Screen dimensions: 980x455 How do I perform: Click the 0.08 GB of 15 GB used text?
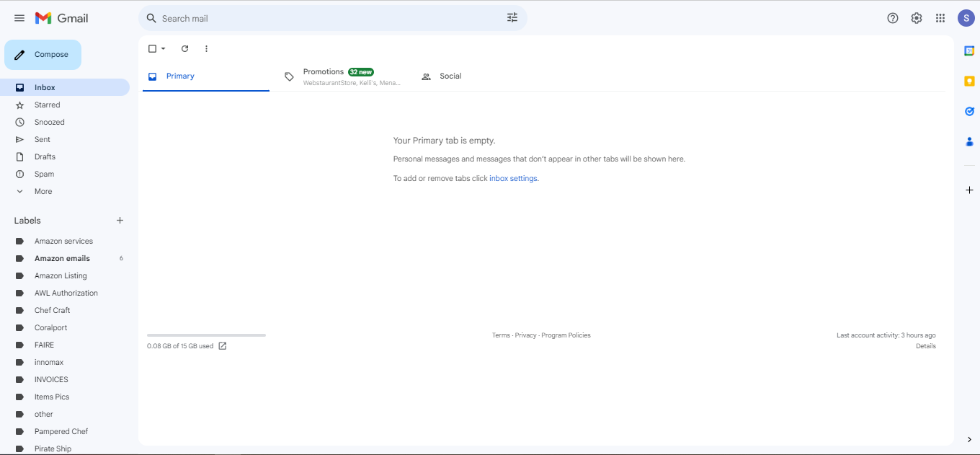click(x=180, y=346)
